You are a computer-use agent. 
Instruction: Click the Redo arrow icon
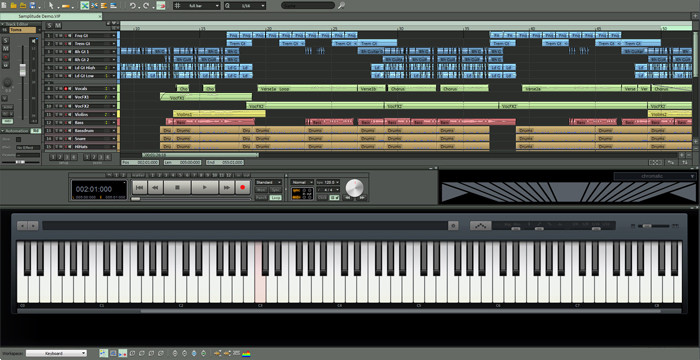tap(146, 6)
